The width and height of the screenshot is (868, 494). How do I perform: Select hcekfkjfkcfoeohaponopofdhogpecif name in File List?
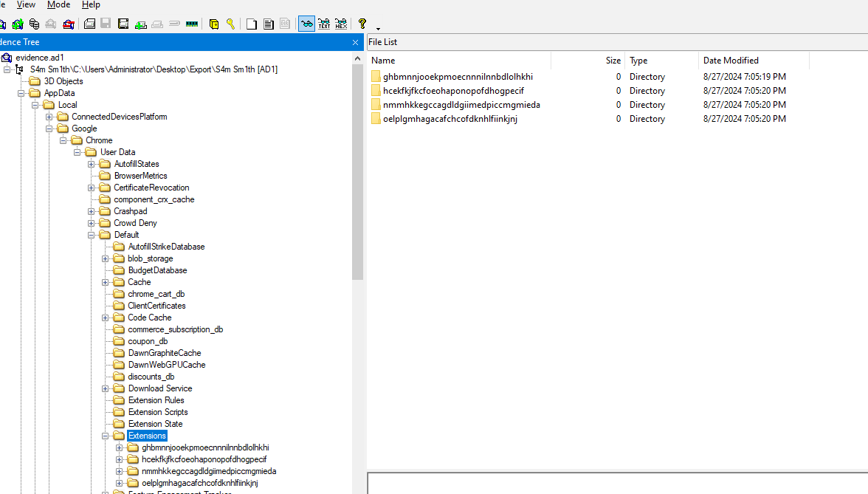pos(453,90)
